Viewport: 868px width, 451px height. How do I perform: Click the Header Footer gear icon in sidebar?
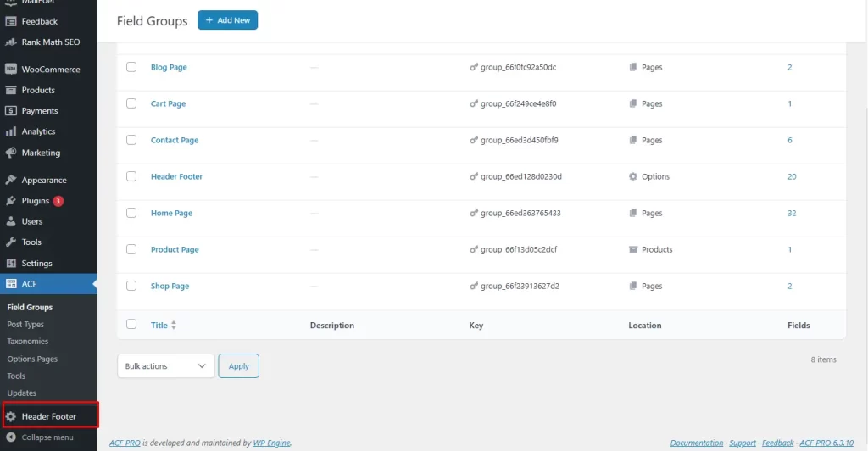pyautogui.click(x=10, y=417)
